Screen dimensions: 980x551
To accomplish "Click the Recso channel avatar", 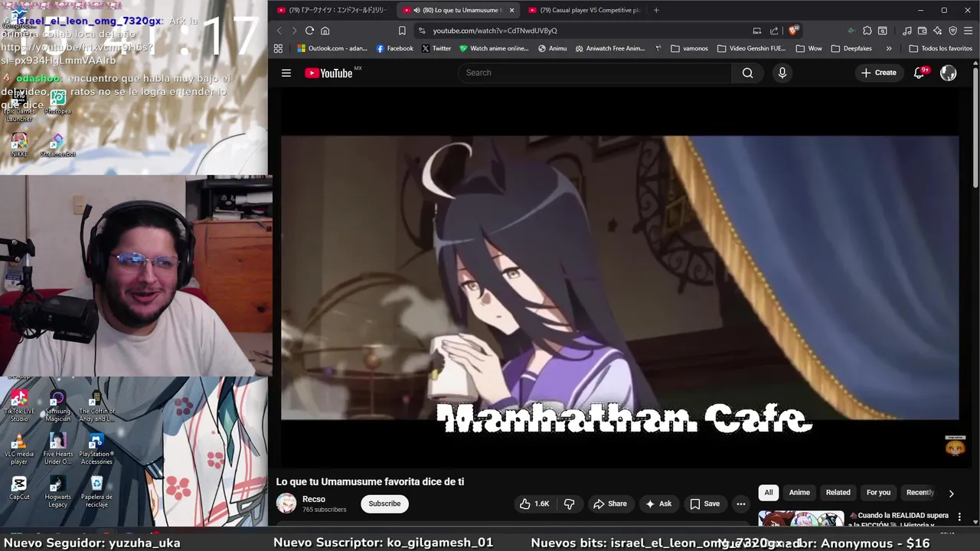I will tap(286, 504).
